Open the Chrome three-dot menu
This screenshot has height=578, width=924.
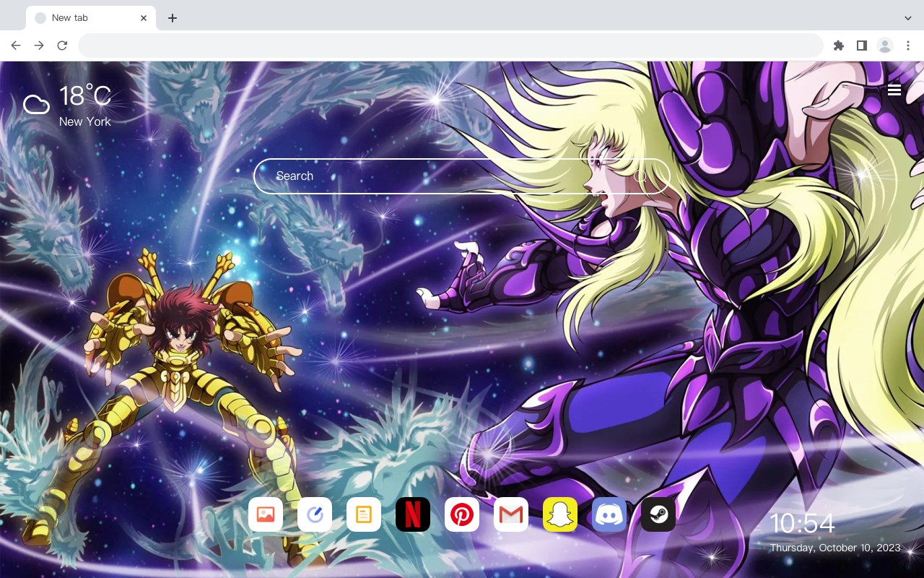coord(908,46)
